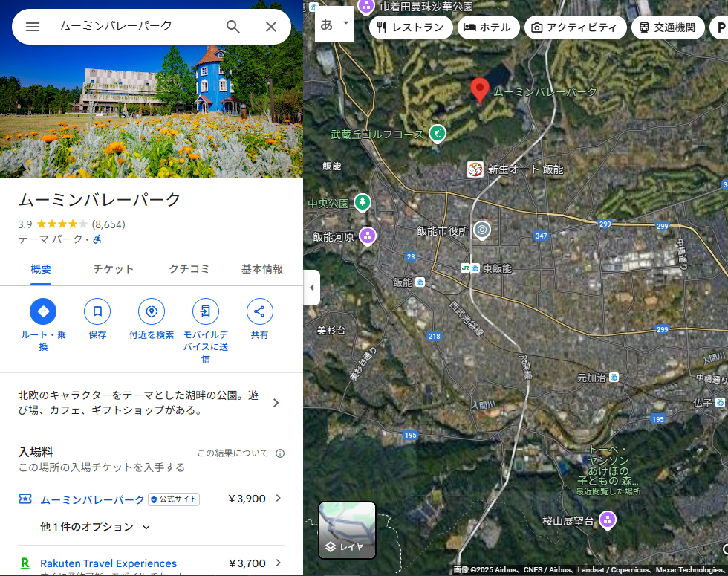This screenshot has height=576, width=728.
Task: Click the 飯能河原 purple marker
Action: 368,236
